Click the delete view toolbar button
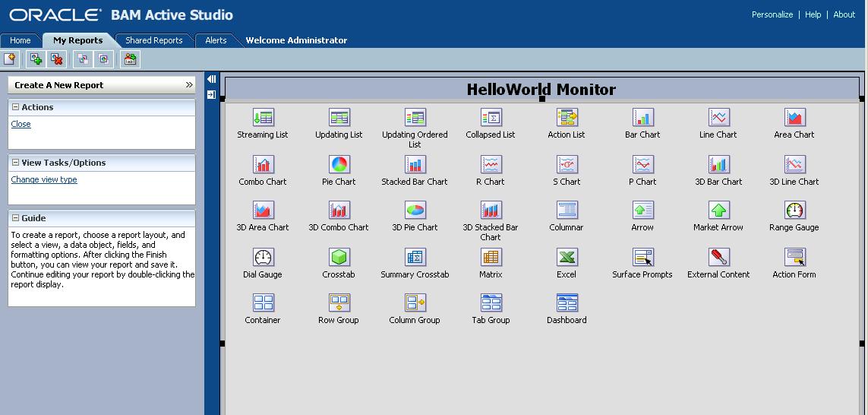Screen dimensions: 868x415 (x=57, y=59)
